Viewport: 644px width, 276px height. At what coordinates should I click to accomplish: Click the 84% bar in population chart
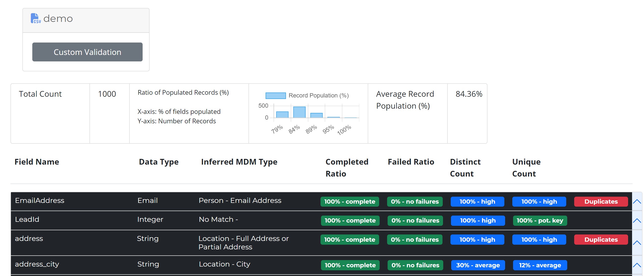coord(299,112)
